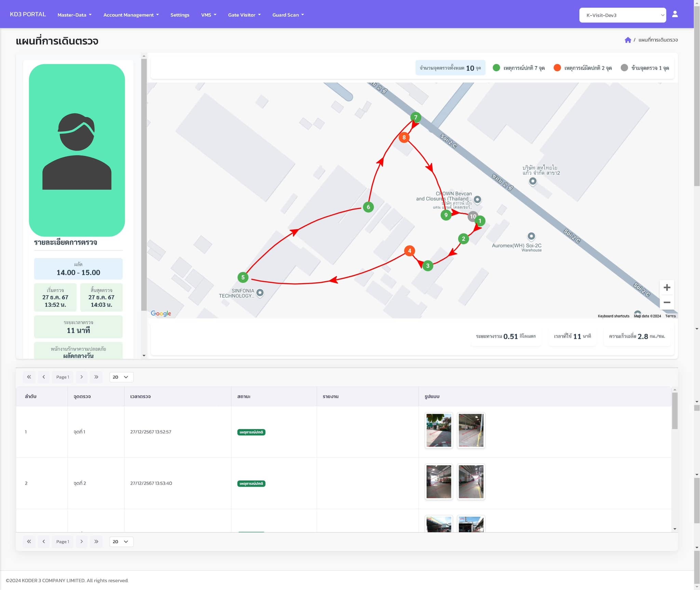Open second photo of checkpoint 2 row
Viewport: 700px width, 590px height.
[x=471, y=481]
